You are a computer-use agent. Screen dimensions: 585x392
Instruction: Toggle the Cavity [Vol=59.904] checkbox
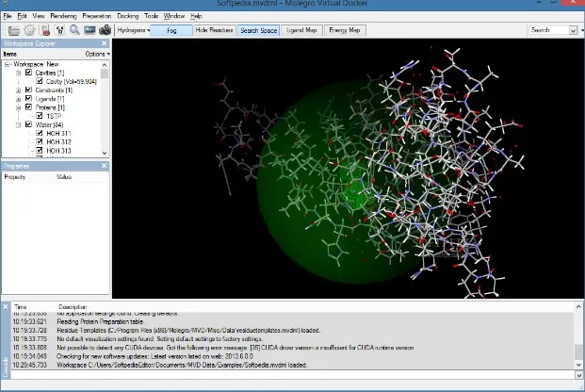point(40,81)
